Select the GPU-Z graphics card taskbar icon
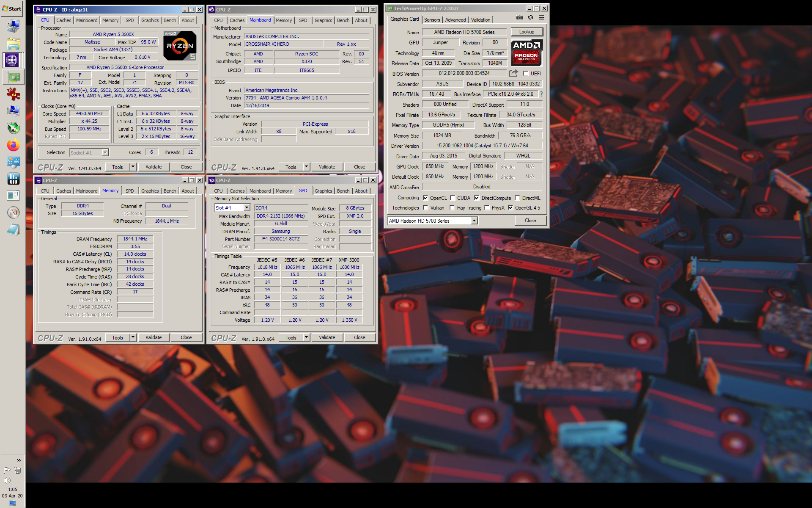Image resolution: width=812 pixels, height=508 pixels. coord(14,77)
